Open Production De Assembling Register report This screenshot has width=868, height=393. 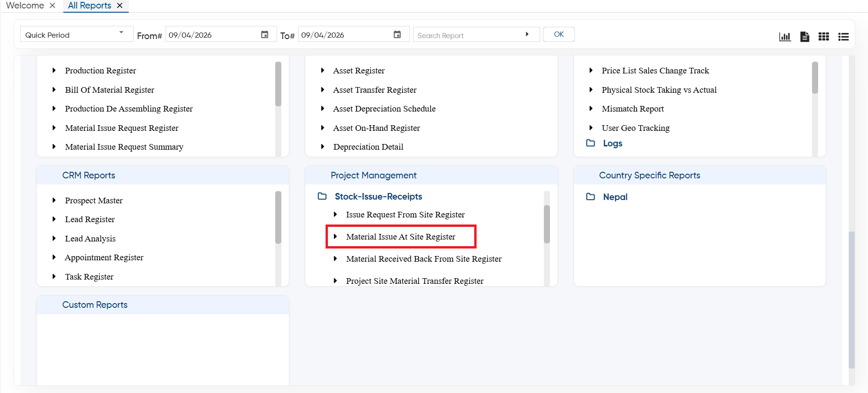[x=129, y=109]
